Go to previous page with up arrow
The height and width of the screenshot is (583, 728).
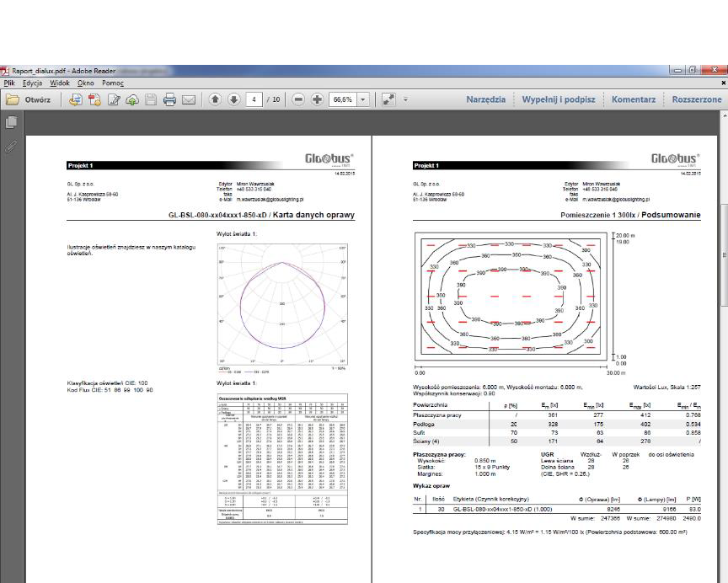215,99
